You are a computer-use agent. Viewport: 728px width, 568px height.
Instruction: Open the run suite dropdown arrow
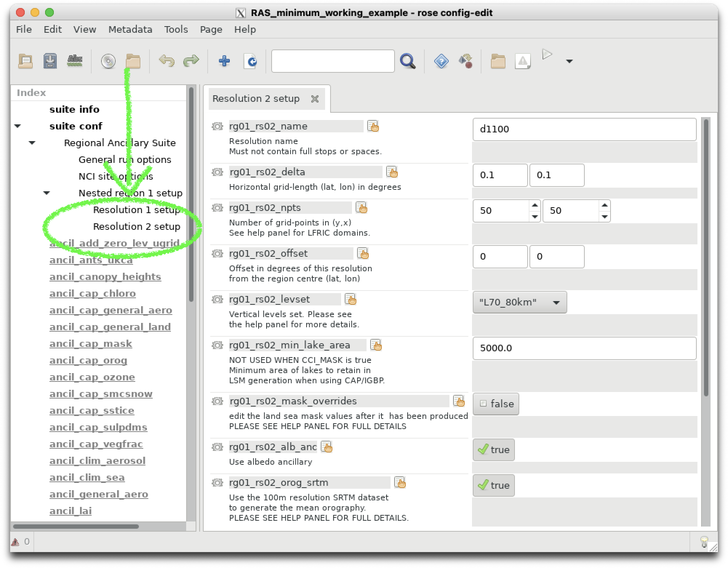pyautogui.click(x=569, y=61)
